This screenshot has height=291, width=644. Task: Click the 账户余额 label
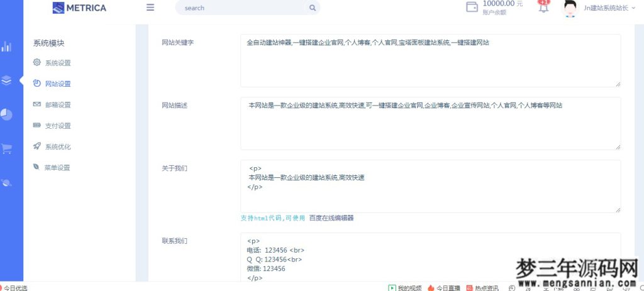click(494, 13)
